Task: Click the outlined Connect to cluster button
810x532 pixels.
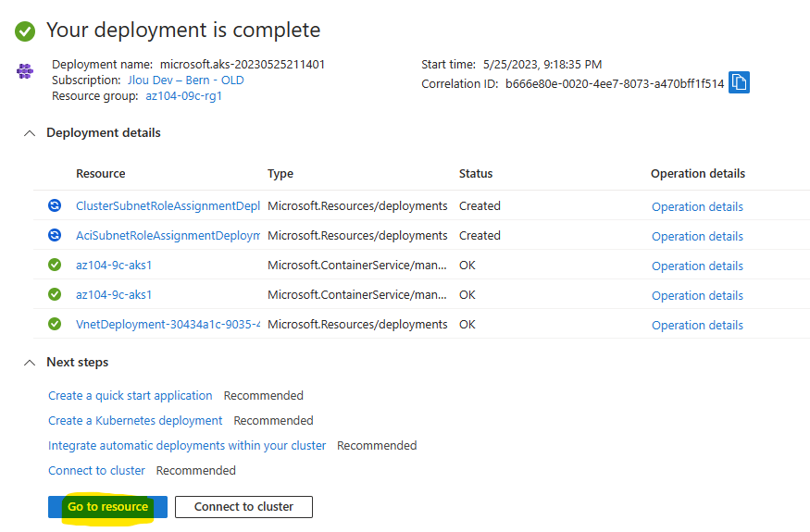Action: [243, 507]
